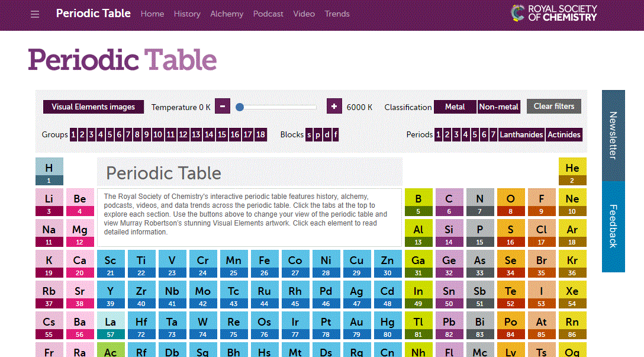Choose the Potassium (K) element tile
644x357 pixels.
(x=49, y=263)
